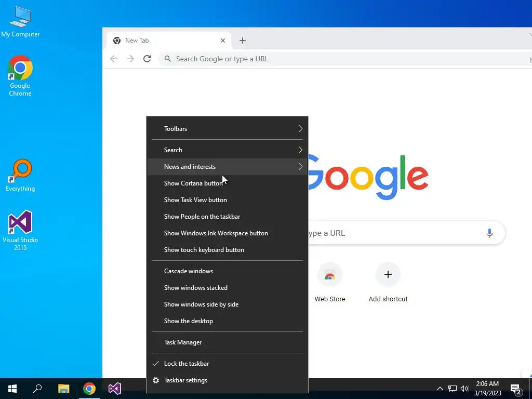This screenshot has width=532, height=399.
Task: Click the taskbar search magnifier icon
Action: (x=37, y=389)
